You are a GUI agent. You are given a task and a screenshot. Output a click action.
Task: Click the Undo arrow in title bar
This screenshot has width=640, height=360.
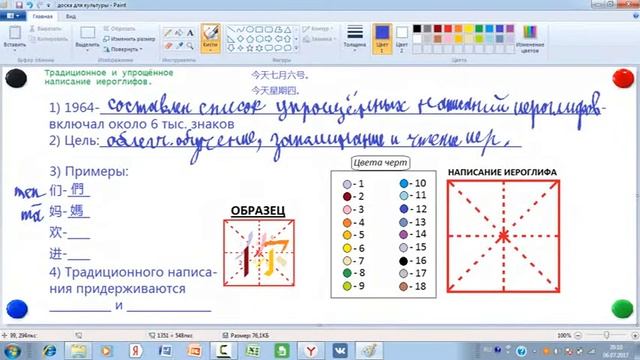click(x=29, y=5)
